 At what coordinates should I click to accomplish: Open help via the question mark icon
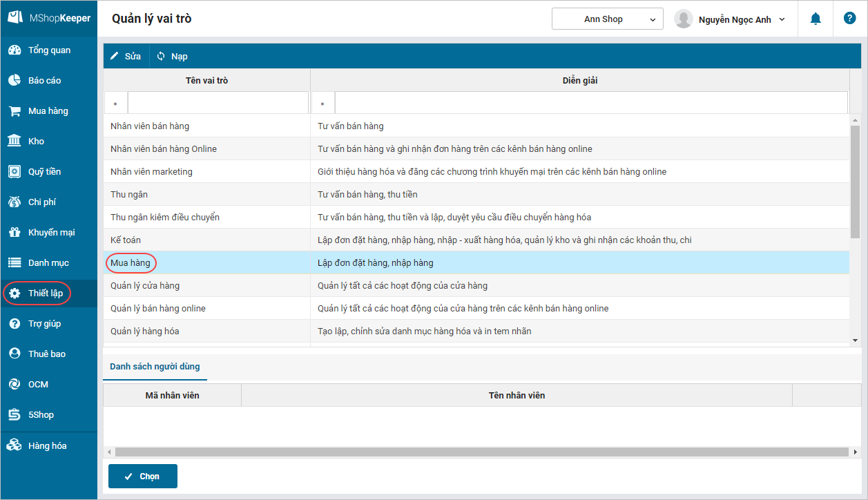(849, 19)
